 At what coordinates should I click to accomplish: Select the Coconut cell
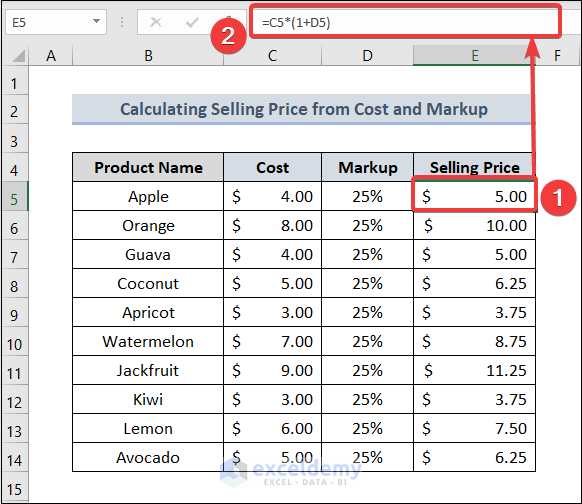point(148,283)
